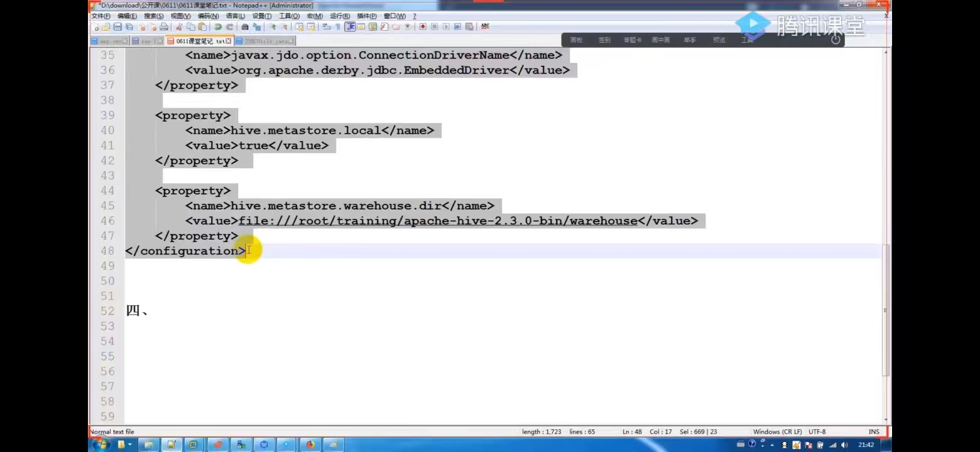This screenshot has height=452, width=980.
Task: Click the classroom toolbar power icon
Action: coord(836,40)
